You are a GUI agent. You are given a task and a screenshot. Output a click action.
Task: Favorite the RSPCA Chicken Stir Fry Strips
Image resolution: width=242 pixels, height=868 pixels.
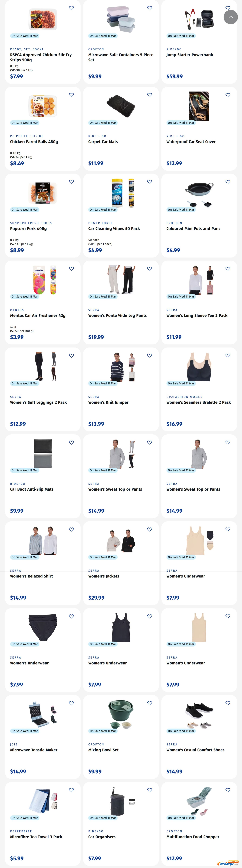click(71, 8)
